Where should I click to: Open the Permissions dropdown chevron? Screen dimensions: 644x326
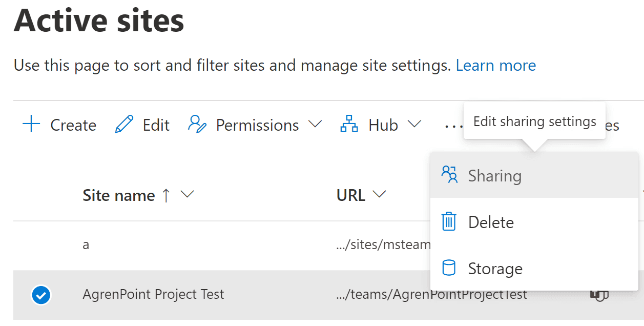tap(316, 124)
